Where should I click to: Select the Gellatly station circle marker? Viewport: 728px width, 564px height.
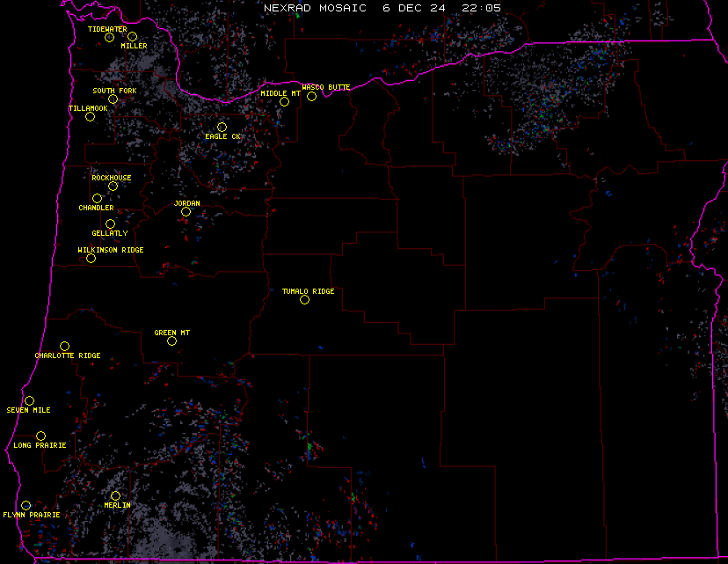point(110,223)
